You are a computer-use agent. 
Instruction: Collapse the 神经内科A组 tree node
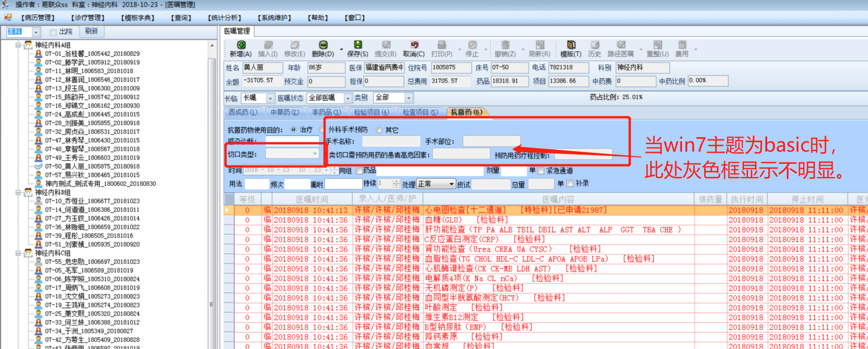pos(18,45)
